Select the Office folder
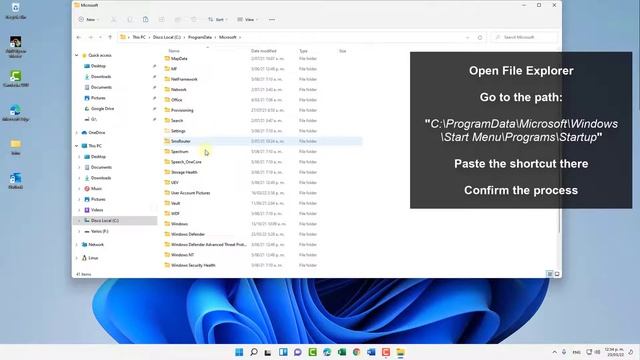This screenshot has height=360, width=640. pos(176,100)
